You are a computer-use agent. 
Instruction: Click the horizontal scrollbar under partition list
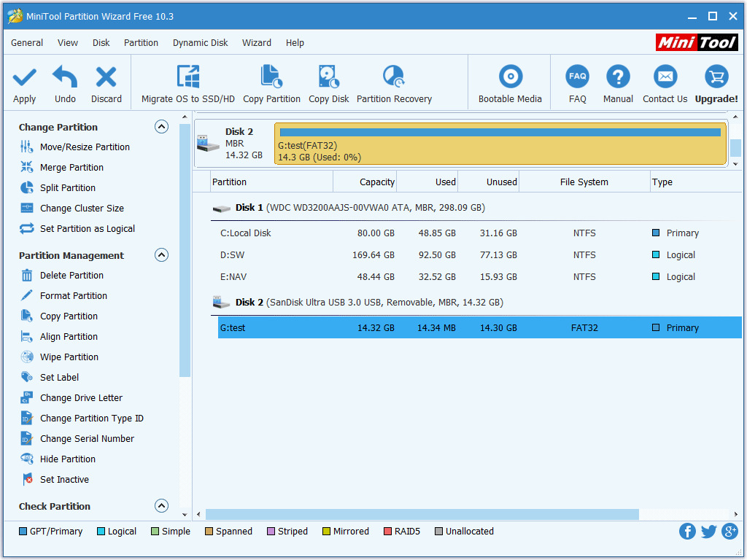(422, 515)
